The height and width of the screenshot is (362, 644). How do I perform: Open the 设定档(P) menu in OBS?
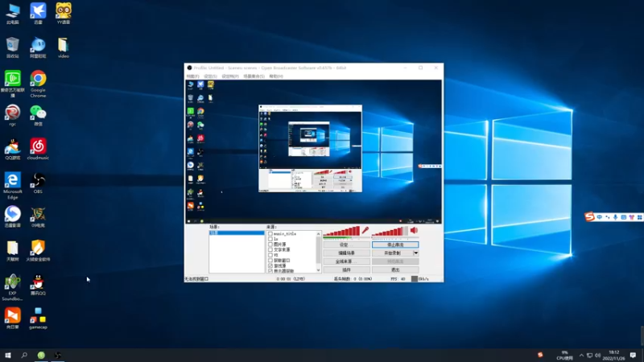point(230,76)
